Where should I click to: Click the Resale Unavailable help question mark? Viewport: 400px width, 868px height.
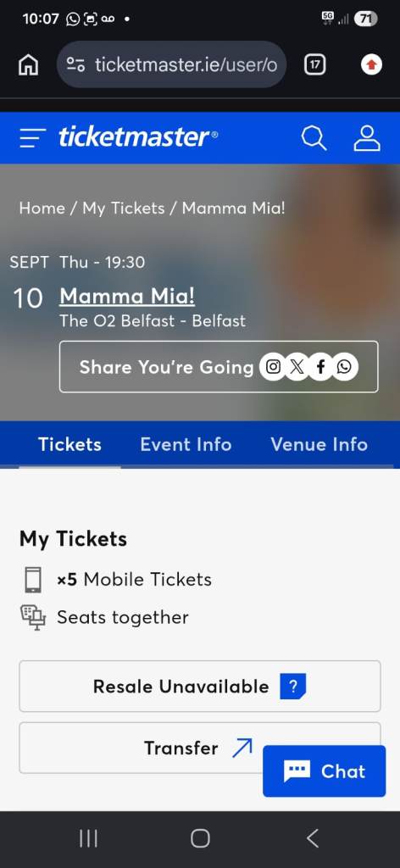tap(292, 687)
